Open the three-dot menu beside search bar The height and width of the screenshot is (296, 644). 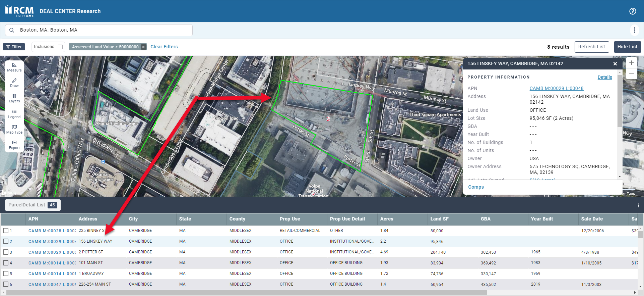point(634,30)
